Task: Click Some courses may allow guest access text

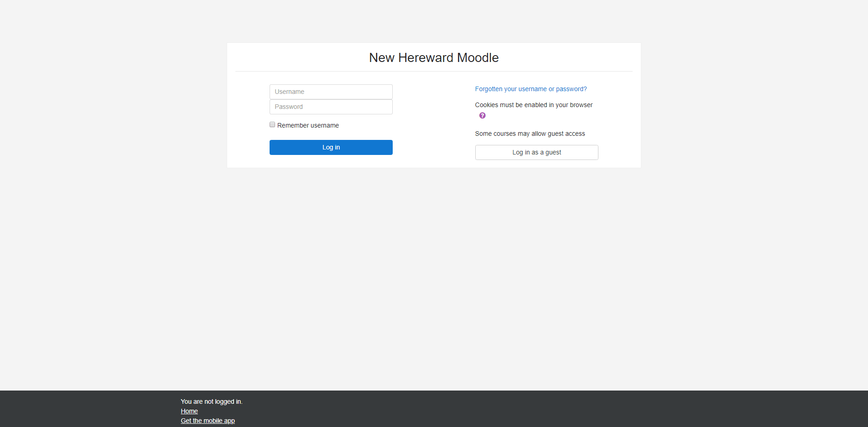Action: coord(530,134)
